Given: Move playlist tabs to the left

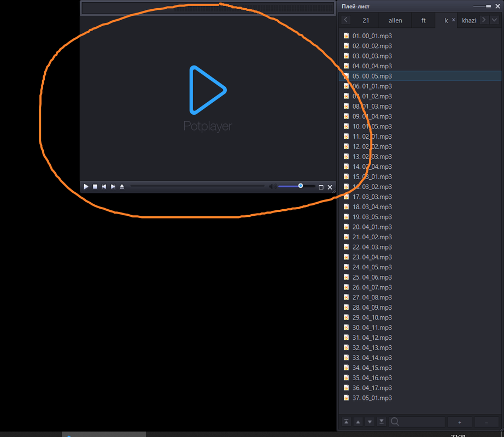Looking at the screenshot, I should click(345, 20).
